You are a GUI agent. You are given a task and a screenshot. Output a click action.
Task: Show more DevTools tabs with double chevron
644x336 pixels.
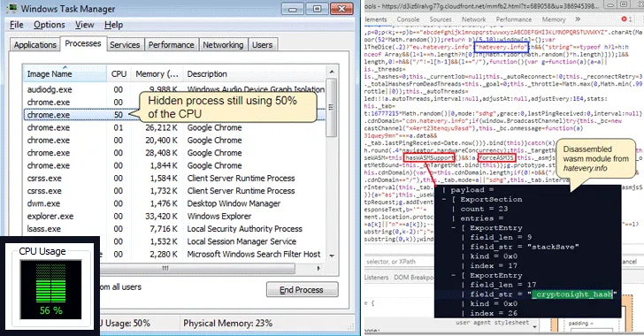578,19
